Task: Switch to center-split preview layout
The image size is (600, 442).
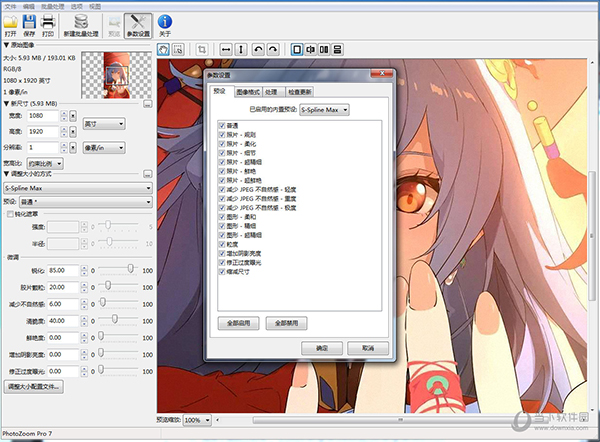Action: click(x=310, y=49)
